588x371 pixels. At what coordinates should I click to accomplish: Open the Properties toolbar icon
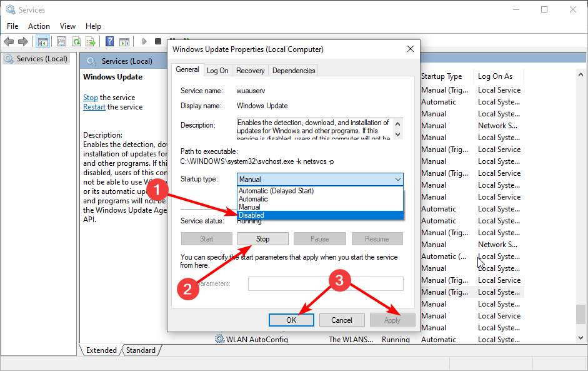[61, 41]
